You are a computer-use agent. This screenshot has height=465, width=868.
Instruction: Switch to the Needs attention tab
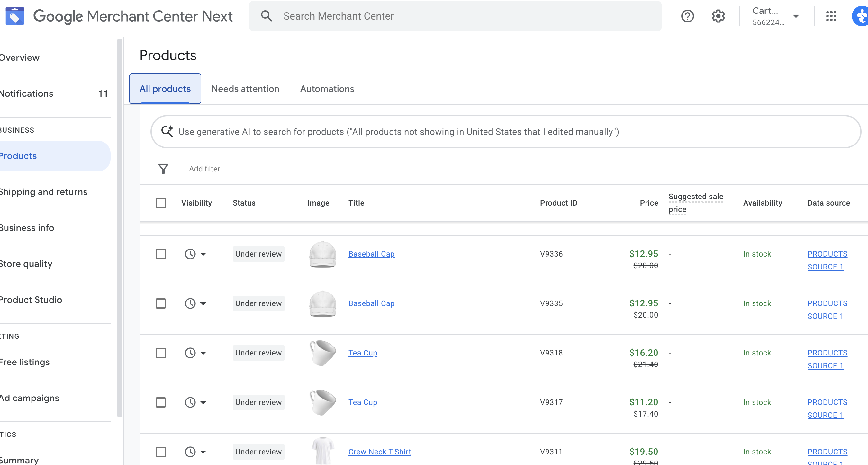point(245,89)
